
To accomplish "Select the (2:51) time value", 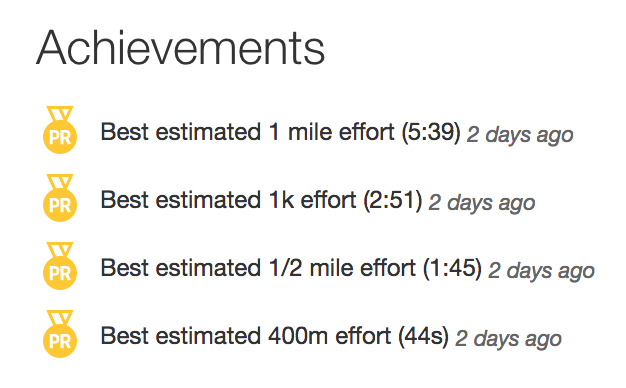I will pos(392,200).
